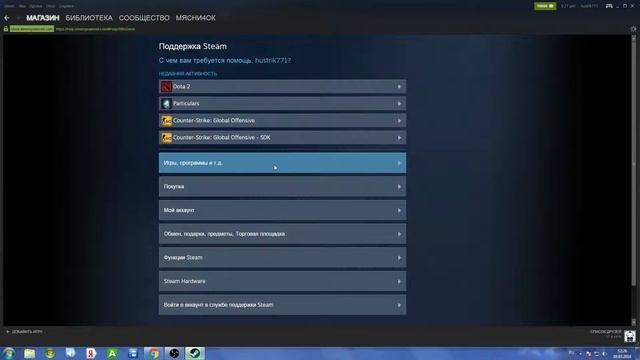Viewport: 640px width, 360px height.
Task: Expand the Мой аккаунт row arrow
Action: point(399,210)
